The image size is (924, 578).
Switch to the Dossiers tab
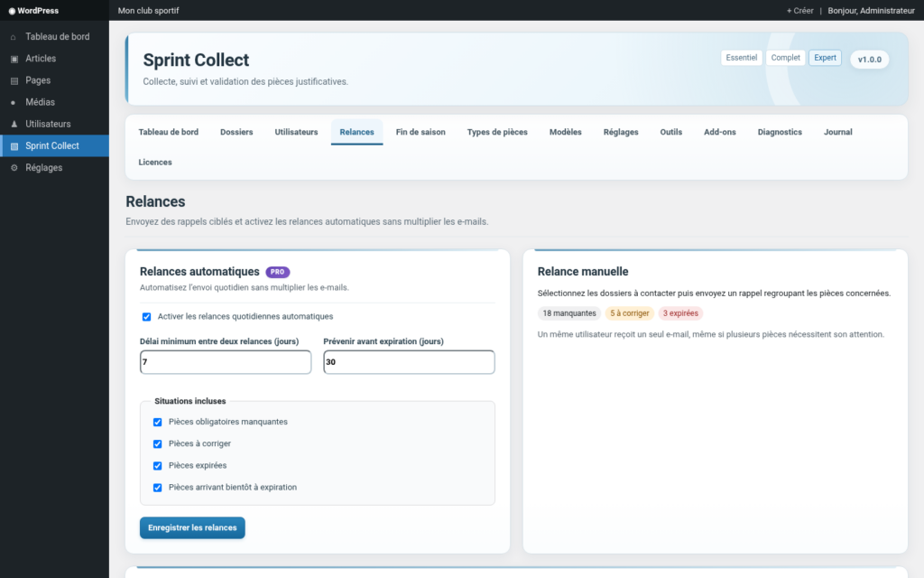click(236, 132)
